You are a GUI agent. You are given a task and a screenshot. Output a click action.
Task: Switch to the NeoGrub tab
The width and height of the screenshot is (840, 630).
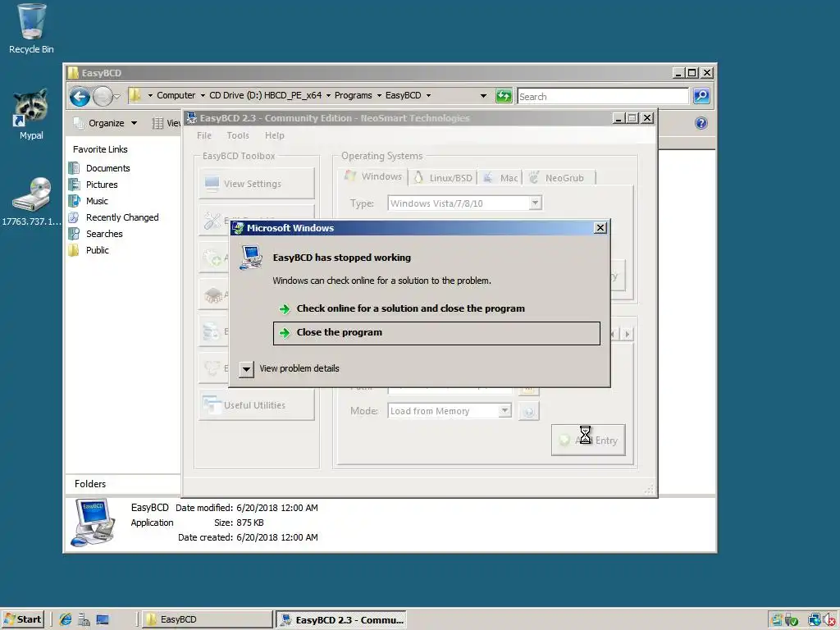[x=557, y=178]
